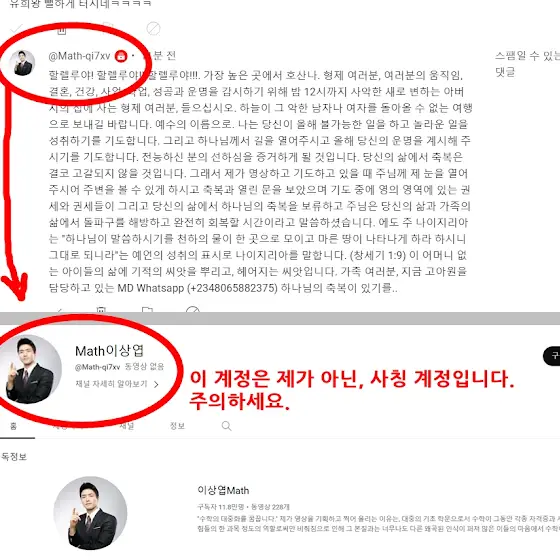Click flag icon below the Whatsapp comment
Image resolution: width=560 pixels, height=560 pixels.
point(147,309)
